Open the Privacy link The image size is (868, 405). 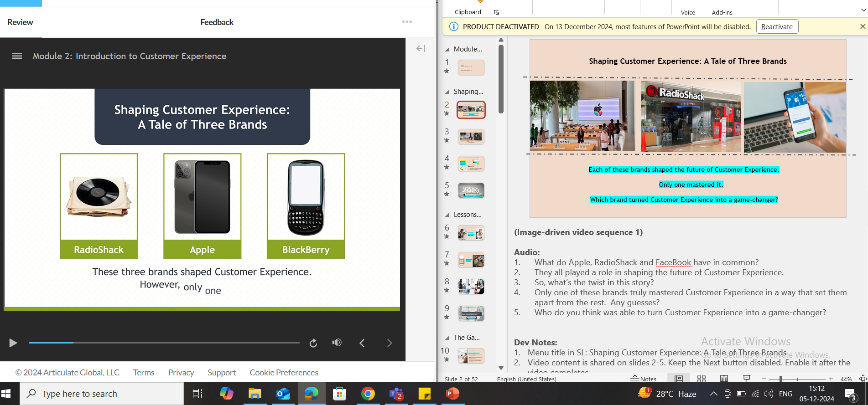coord(181,373)
